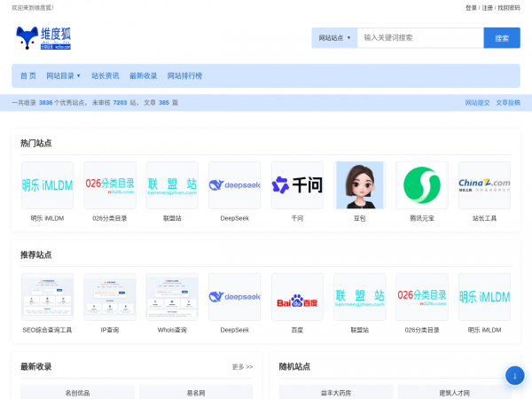Click the 千问 text label
Viewport: 532px width, 399px height.
[x=297, y=218]
